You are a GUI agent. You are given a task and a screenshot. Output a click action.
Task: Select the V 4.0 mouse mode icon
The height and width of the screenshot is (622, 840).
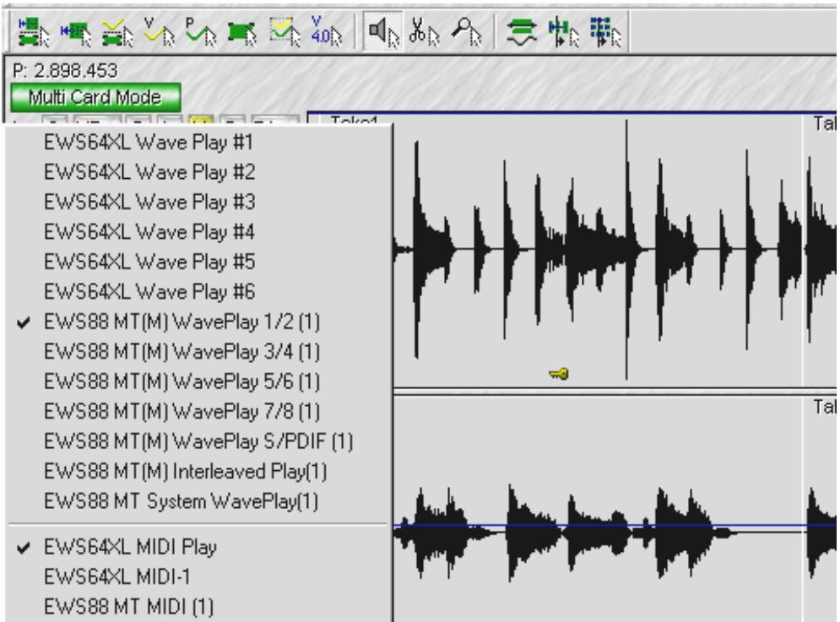[x=326, y=31]
